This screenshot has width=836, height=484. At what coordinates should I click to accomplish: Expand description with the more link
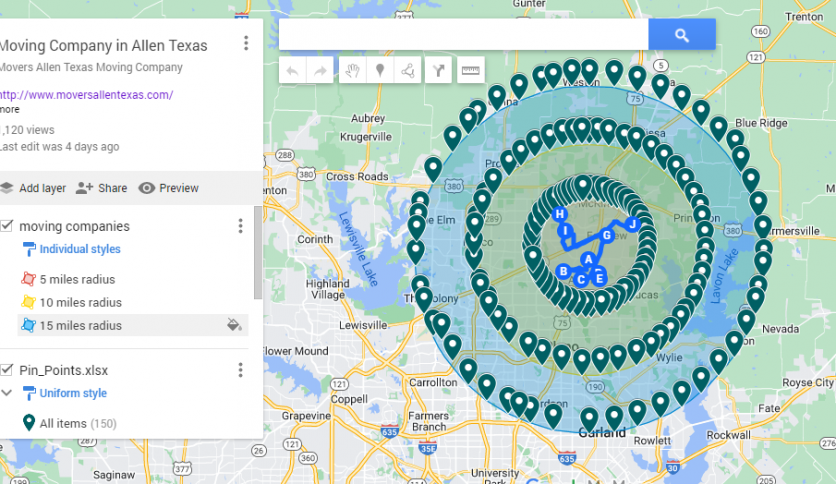tap(10, 109)
